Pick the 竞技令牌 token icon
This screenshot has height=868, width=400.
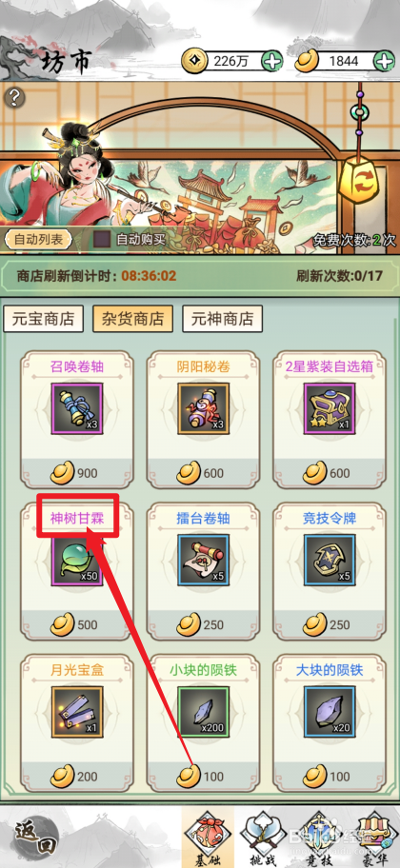click(x=330, y=560)
